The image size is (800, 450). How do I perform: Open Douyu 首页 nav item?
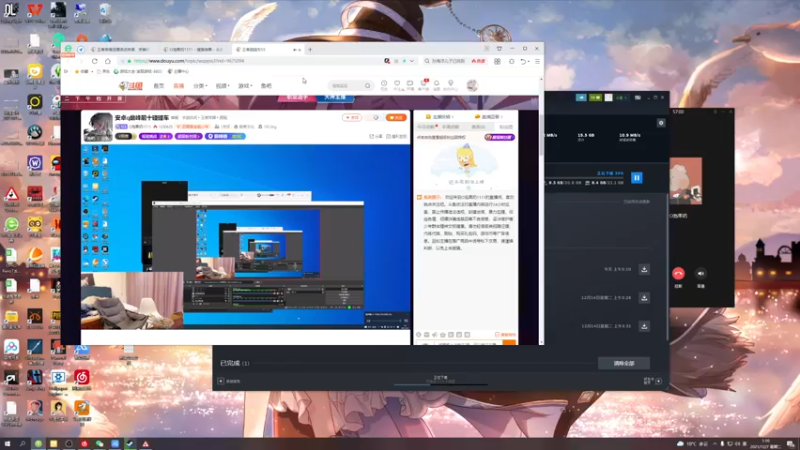[x=159, y=86]
